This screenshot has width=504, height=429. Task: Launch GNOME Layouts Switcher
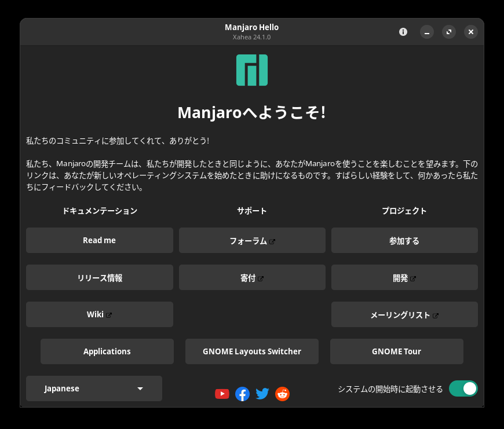pos(252,351)
